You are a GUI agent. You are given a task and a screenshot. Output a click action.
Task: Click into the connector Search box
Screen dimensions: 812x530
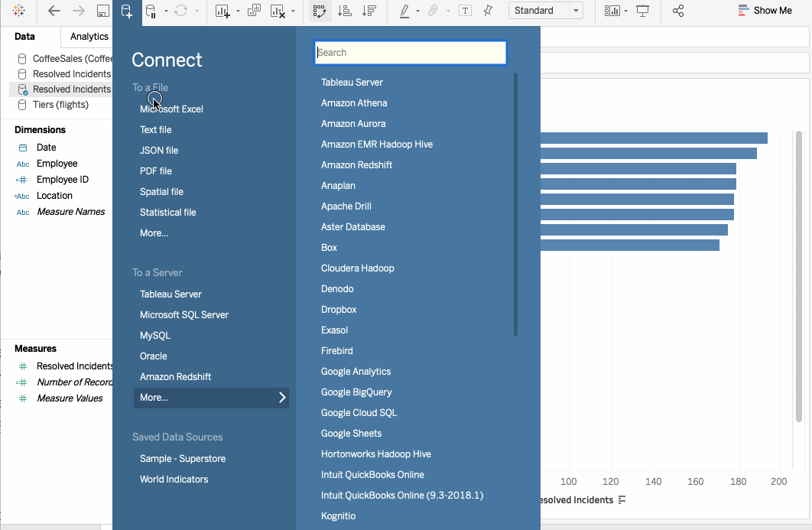410,53
